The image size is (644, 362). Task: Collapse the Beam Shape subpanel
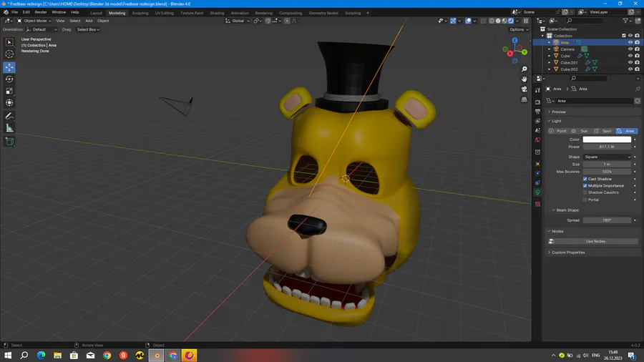tap(567, 210)
